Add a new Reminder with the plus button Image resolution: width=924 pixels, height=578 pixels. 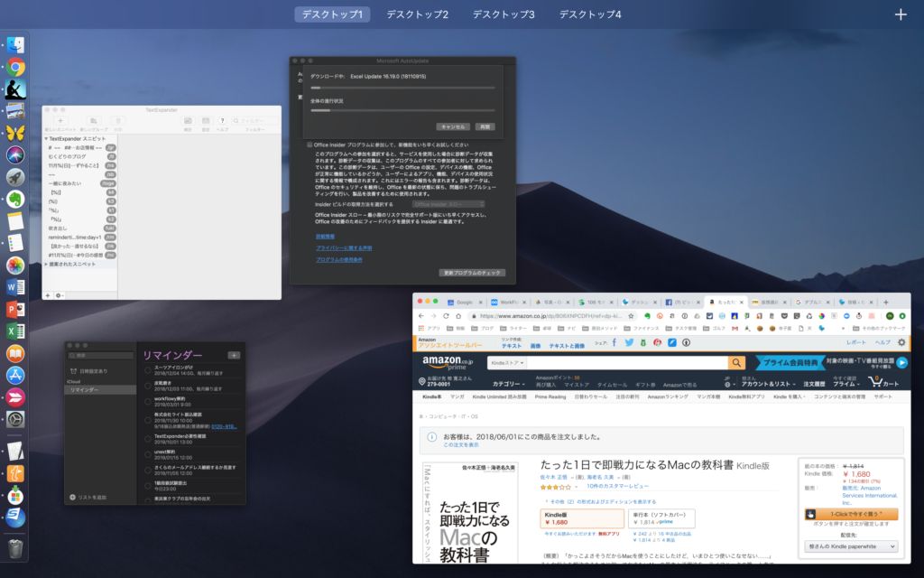point(234,355)
